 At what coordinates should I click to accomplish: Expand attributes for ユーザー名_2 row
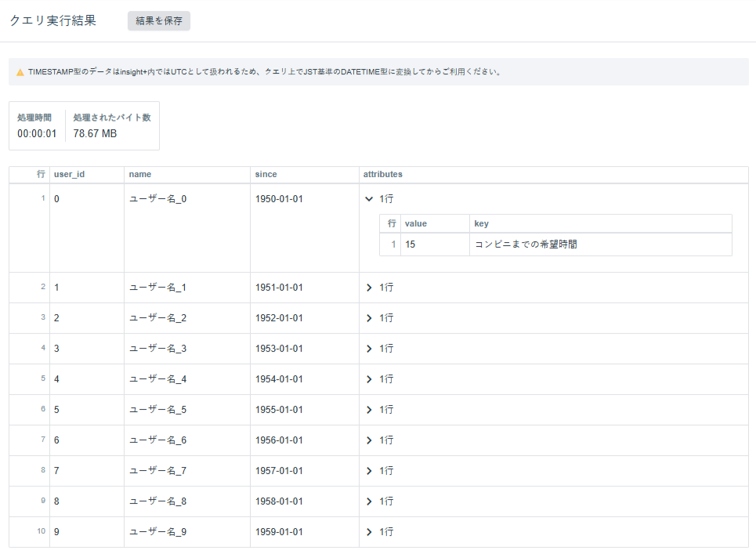369,318
